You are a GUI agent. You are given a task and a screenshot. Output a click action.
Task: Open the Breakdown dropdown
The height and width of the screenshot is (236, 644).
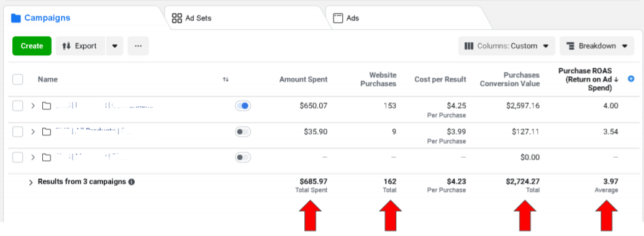tap(597, 46)
